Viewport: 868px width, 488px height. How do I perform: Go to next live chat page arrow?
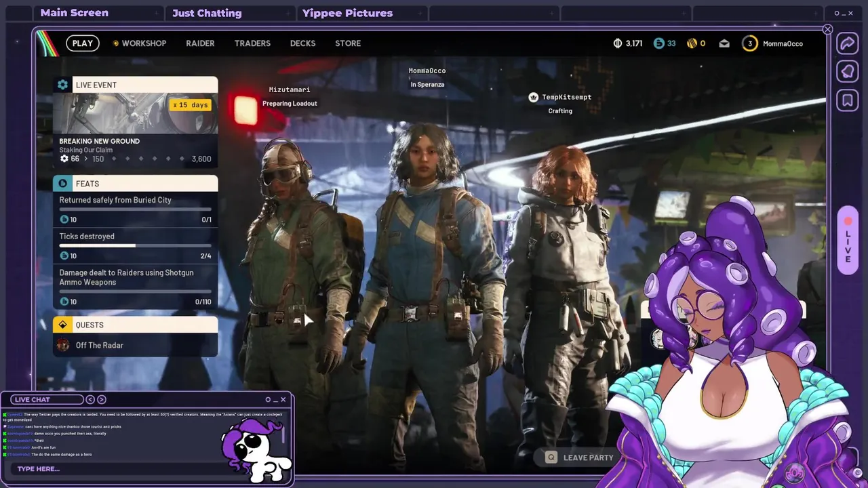point(102,399)
